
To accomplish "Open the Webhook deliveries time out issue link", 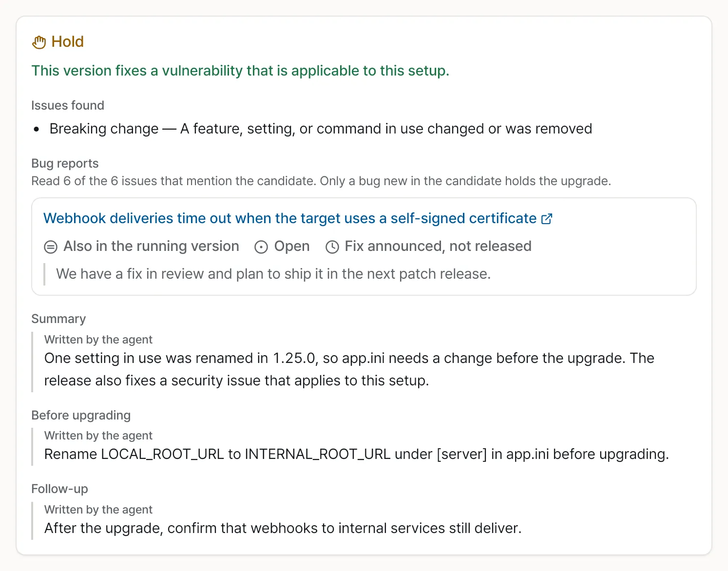I will point(298,218).
